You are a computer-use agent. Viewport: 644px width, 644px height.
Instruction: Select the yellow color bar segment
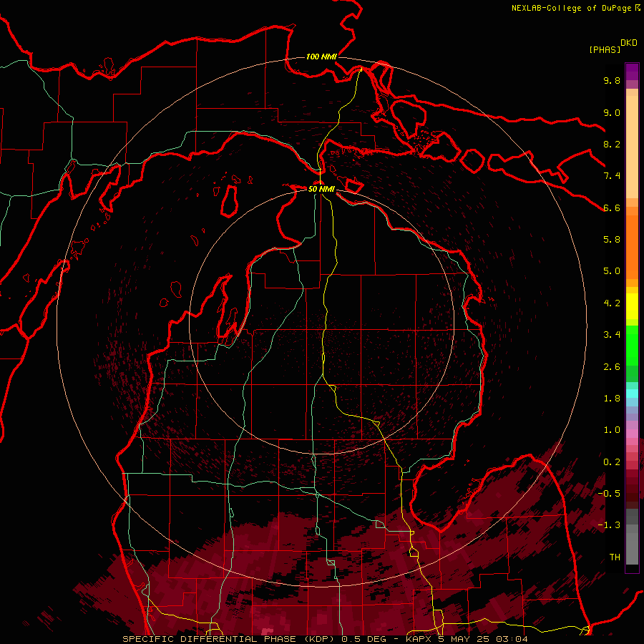click(632, 306)
